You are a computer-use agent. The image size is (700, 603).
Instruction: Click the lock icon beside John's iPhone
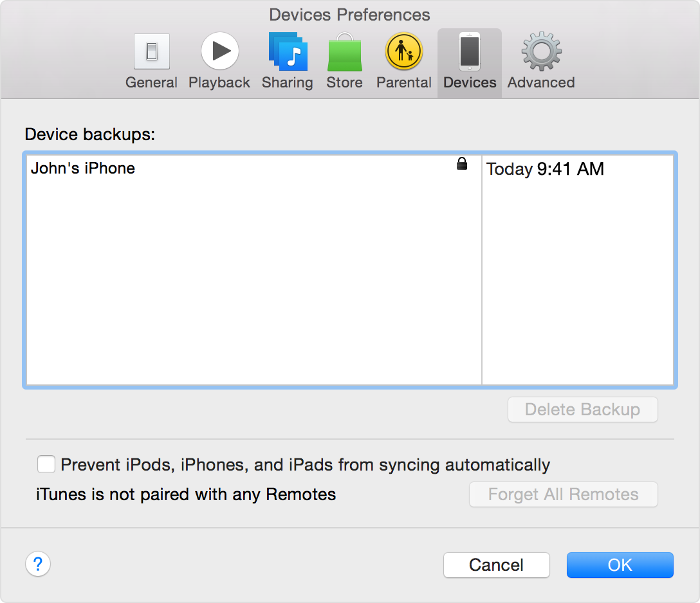pyautogui.click(x=462, y=165)
